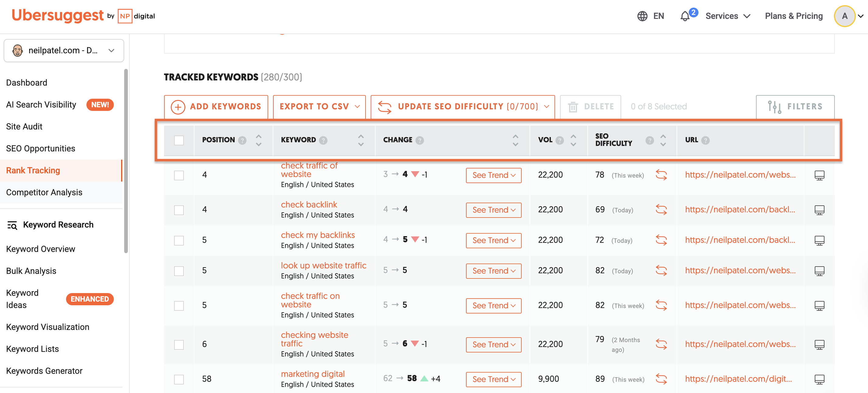Open URL link for marketing digital row
This screenshot has width=868, height=393.
point(738,378)
